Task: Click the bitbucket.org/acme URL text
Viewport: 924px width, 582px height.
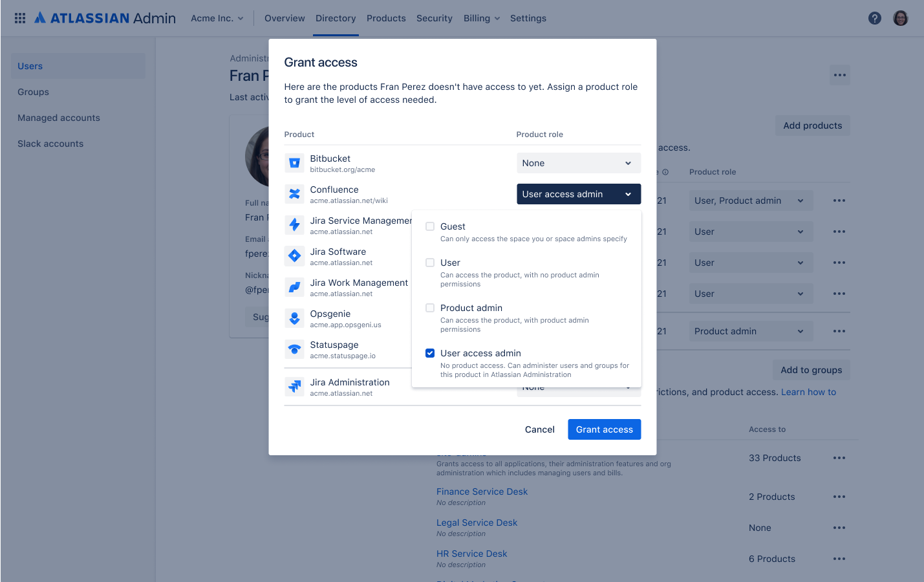Action: coord(342,170)
